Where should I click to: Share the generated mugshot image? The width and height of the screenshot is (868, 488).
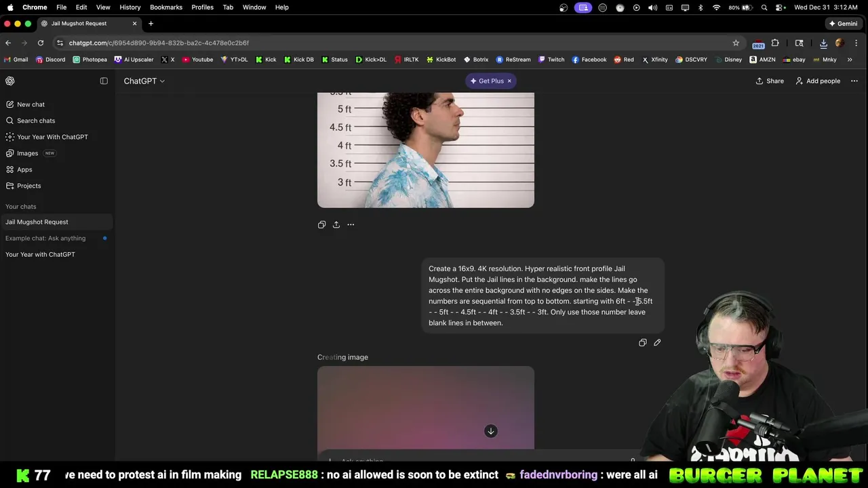click(x=336, y=224)
